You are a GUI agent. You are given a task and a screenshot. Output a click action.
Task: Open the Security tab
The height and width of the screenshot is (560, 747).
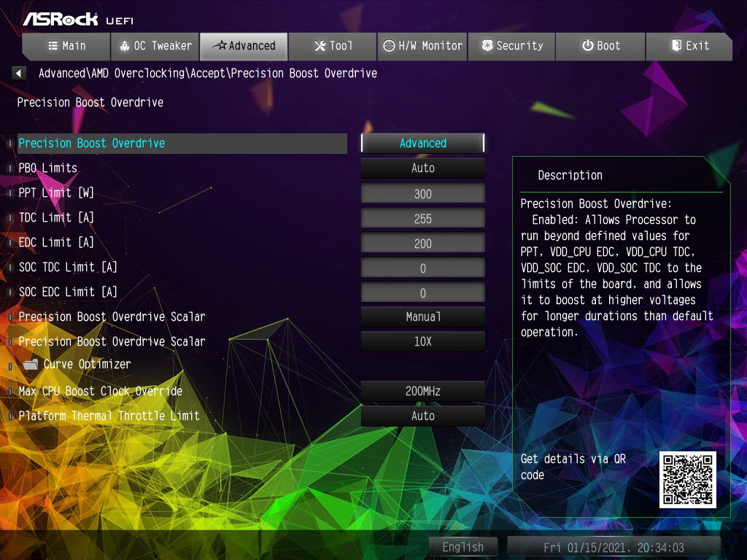coord(511,46)
